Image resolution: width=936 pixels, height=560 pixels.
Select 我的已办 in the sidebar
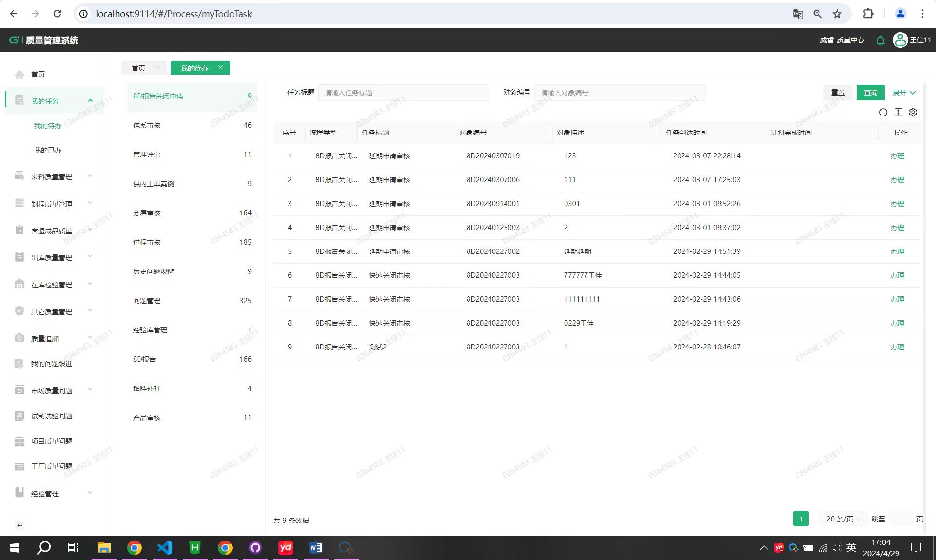(48, 150)
